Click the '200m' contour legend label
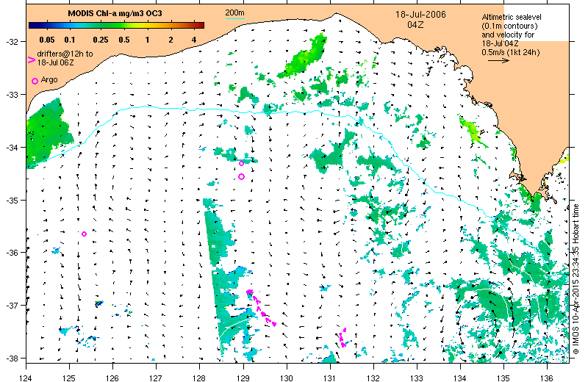This screenshot has height=382, width=588. point(234,12)
